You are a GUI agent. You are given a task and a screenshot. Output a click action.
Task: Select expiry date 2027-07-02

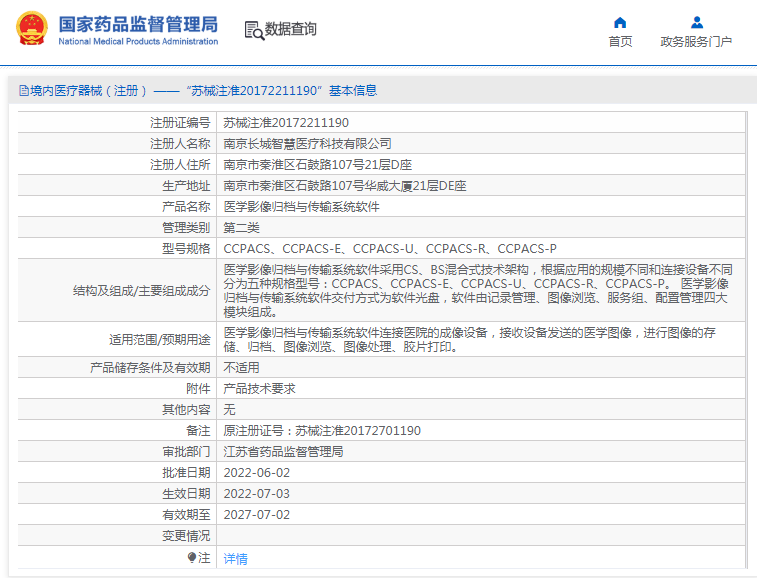257,515
